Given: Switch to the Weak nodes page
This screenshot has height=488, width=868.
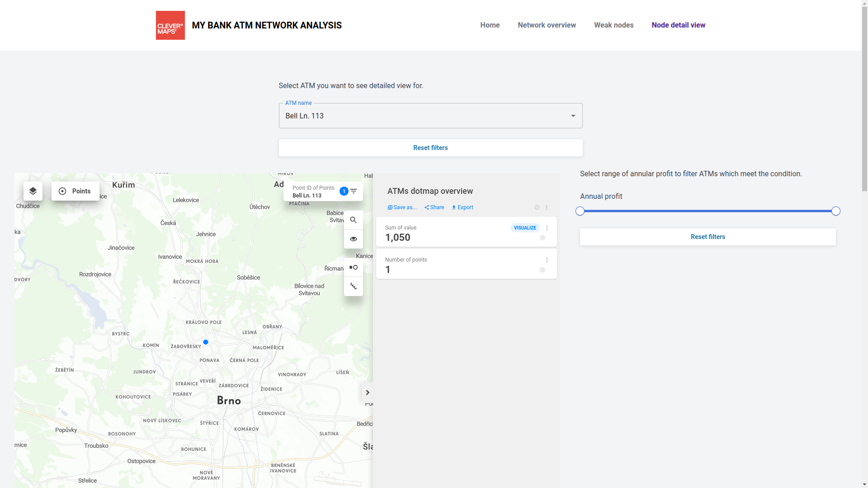Looking at the screenshot, I should click(x=613, y=25).
